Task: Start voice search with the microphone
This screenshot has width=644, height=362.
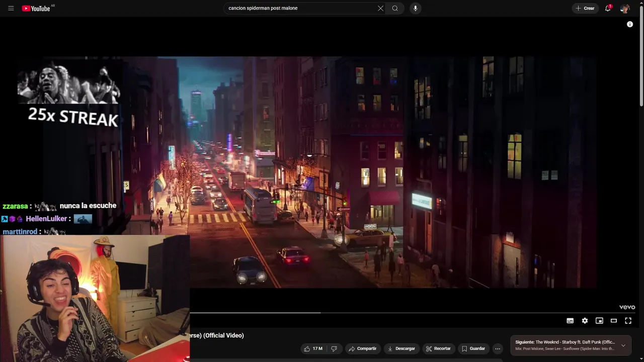Action: [x=415, y=8]
